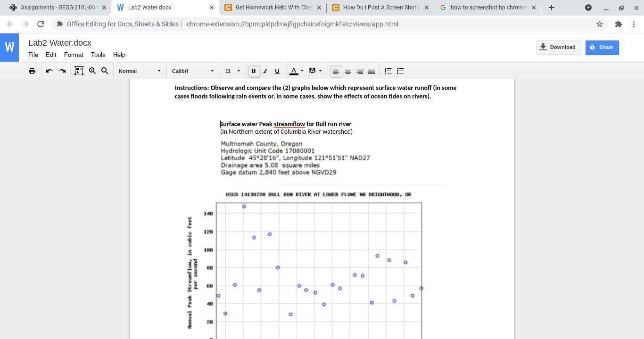Open the Chrome extensions puzzle icon
This screenshot has width=644, height=339.
619,24
